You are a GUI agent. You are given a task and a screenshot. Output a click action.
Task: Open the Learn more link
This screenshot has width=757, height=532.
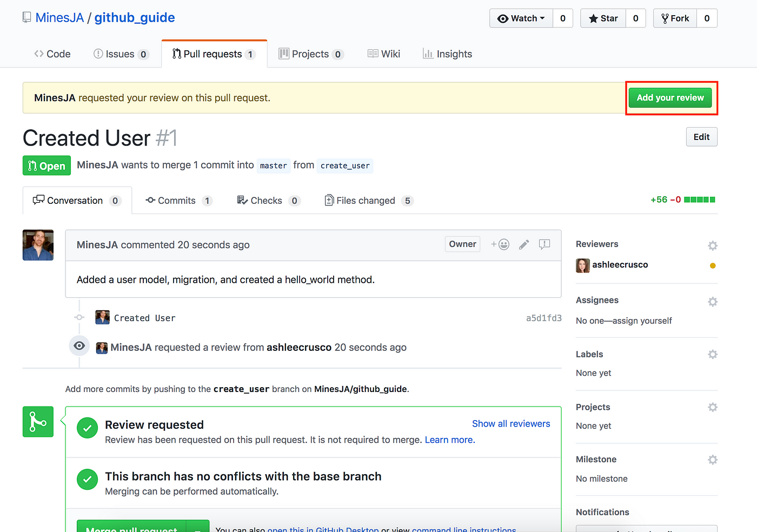pyautogui.click(x=450, y=440)
